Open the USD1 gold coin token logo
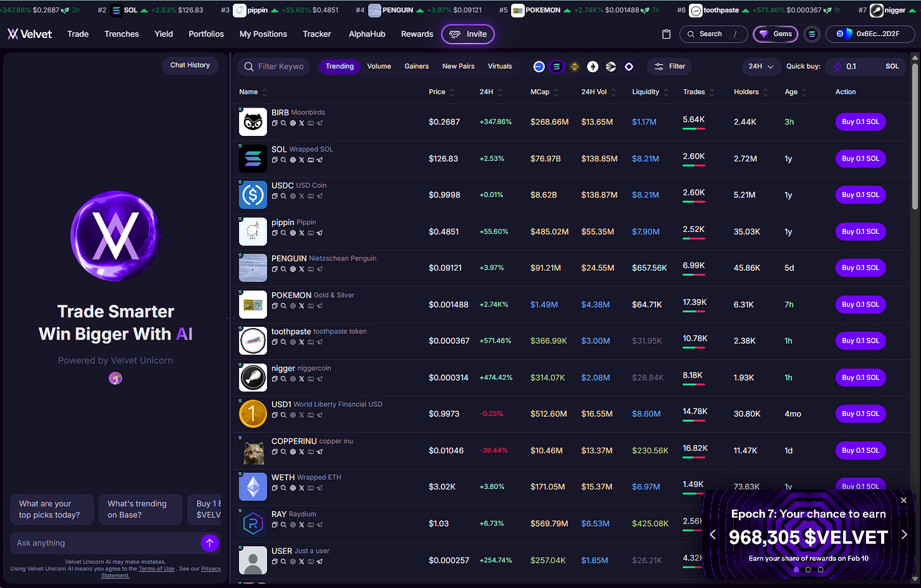Viewport: 921px width, 588px height. pos(253,414)
